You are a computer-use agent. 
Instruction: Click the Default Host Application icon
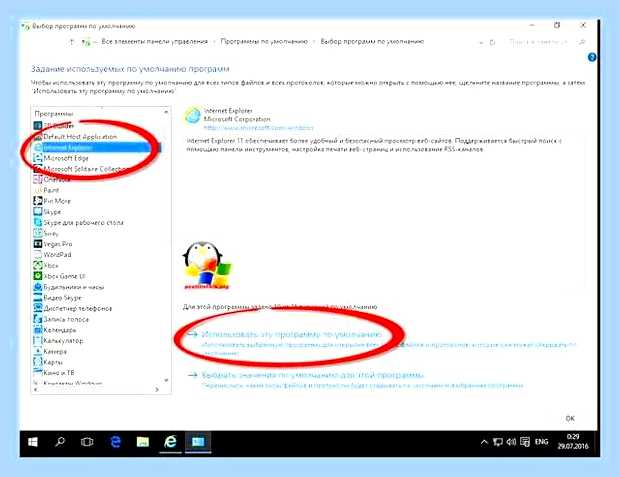coord(38,137)
